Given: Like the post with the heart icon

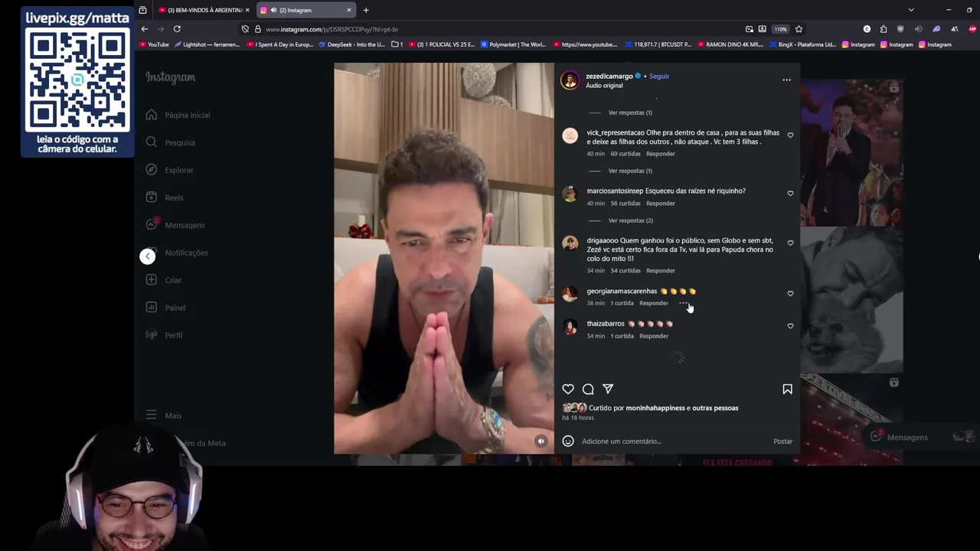Looking at the screenshot, I should point(568,389).
